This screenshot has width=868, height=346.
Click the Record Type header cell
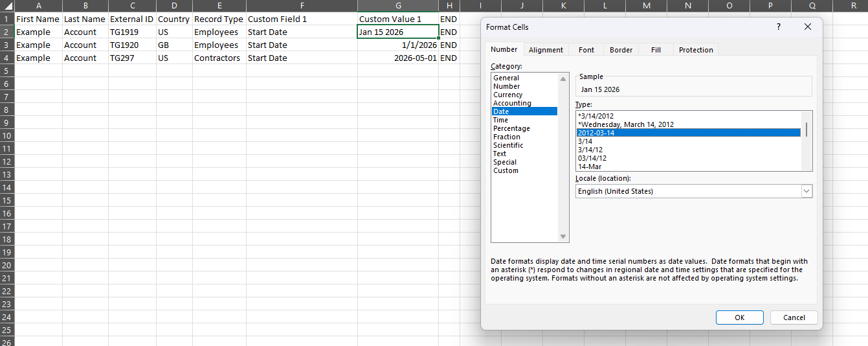(x=219, y=19)
